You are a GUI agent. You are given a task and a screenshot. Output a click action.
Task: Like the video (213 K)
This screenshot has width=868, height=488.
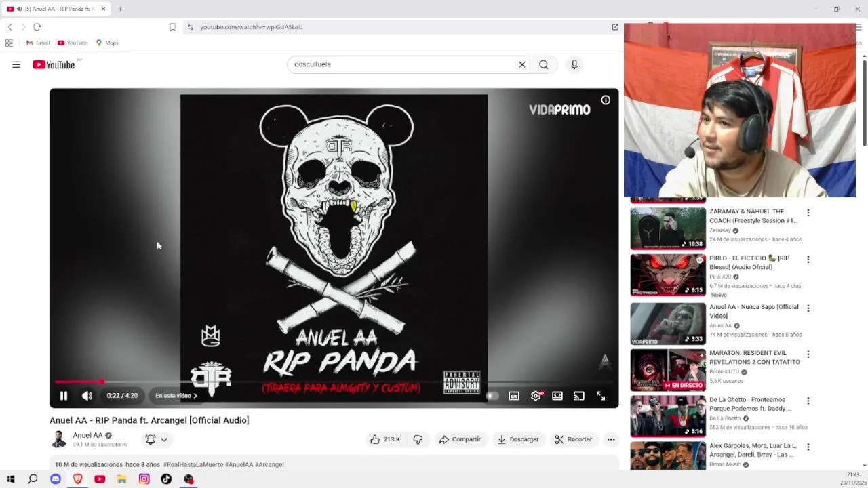[384, 439]
